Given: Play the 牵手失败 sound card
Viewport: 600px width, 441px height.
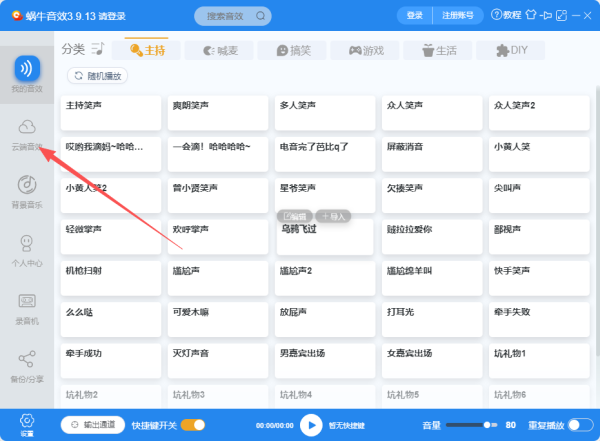Looking at the screenshot, I should 540,320.
